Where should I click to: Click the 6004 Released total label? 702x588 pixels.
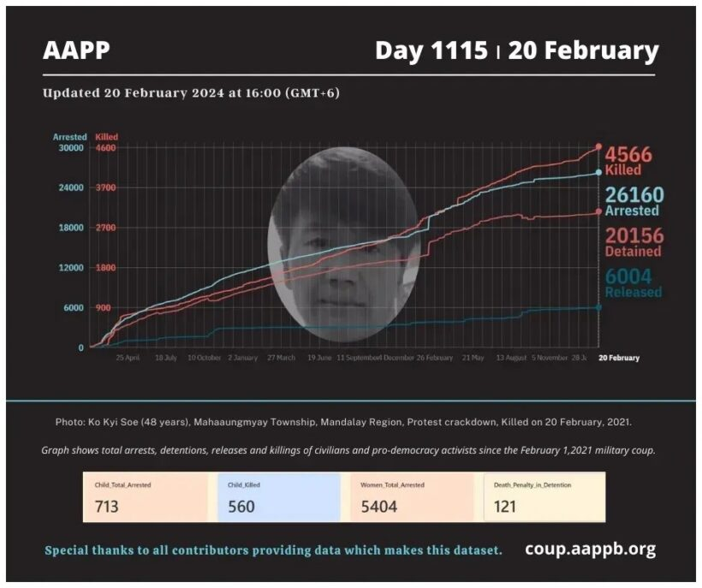click(x=634, y=282)
